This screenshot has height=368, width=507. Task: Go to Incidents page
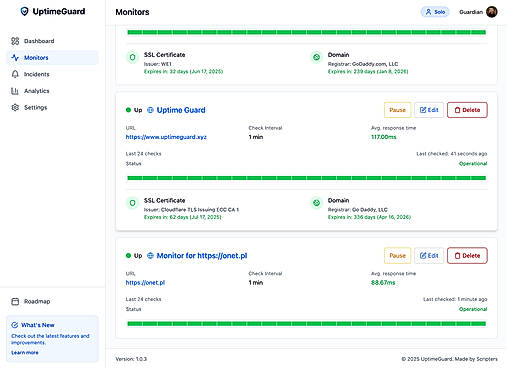[53, 74]
